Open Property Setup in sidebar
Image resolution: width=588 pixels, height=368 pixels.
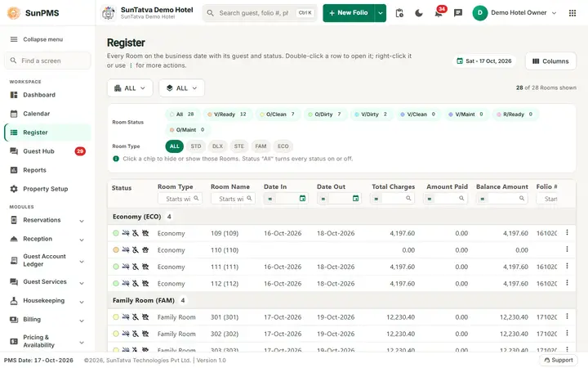coord(47,189)
